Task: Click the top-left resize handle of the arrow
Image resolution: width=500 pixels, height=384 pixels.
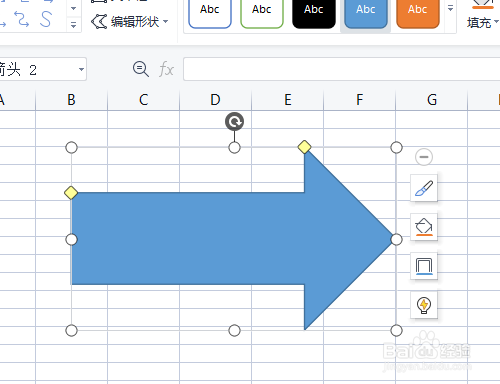Action: [x=71, y=147]
